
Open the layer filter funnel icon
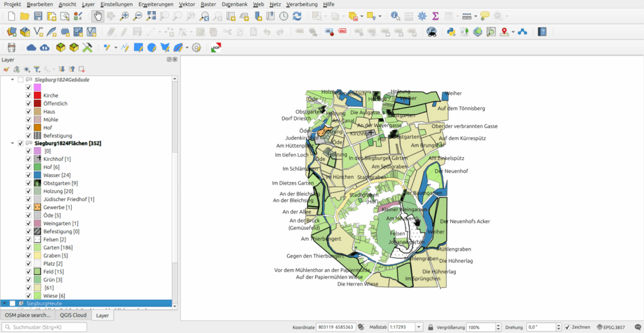point(36,69)
